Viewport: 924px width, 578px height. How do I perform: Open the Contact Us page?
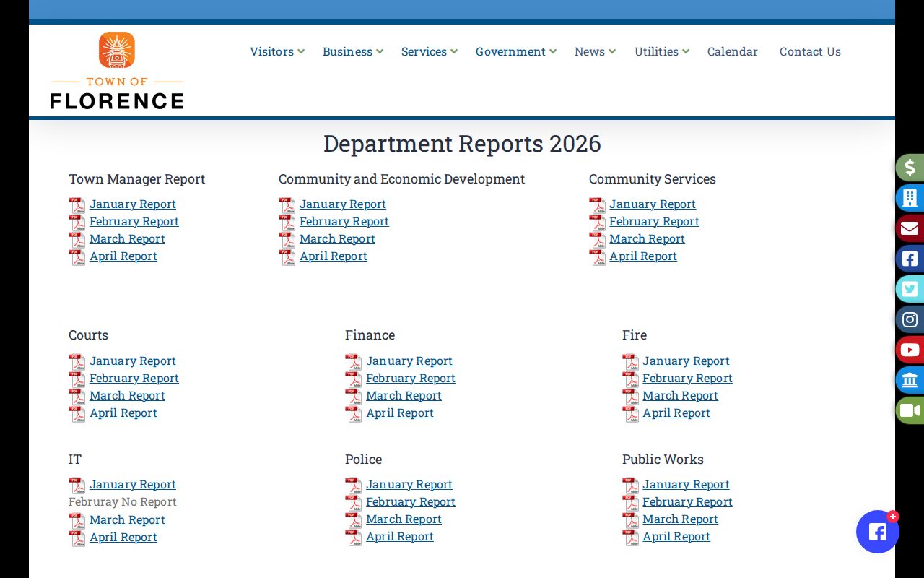810,51
